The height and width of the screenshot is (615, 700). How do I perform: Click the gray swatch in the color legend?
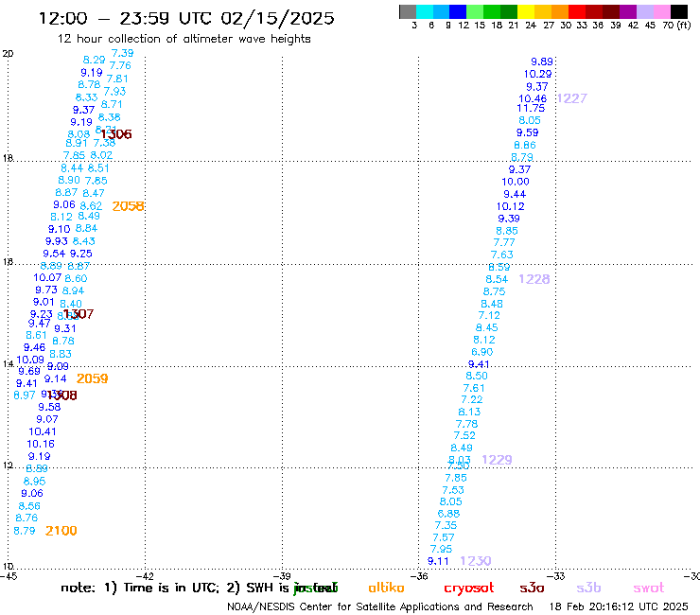408,11
